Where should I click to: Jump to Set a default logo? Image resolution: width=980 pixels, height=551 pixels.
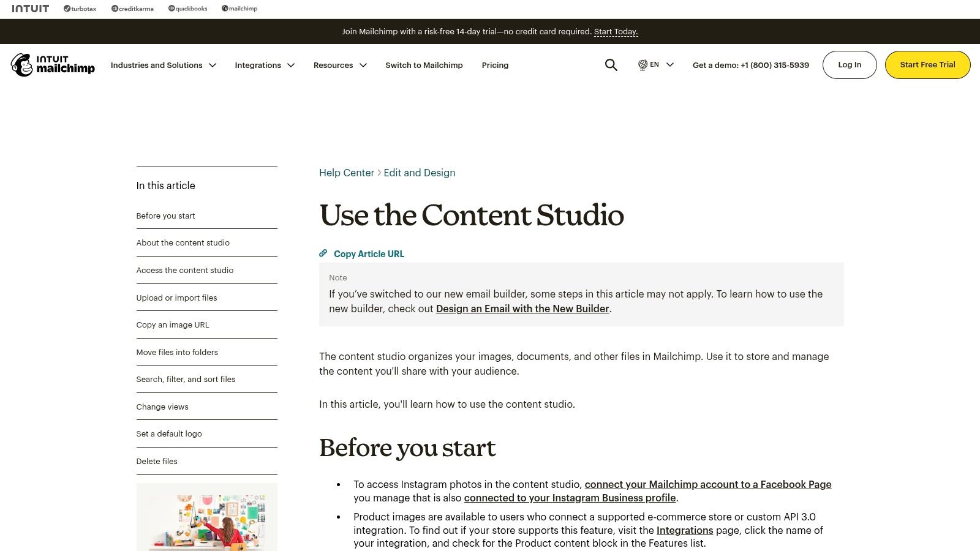[x=169, y=433]
